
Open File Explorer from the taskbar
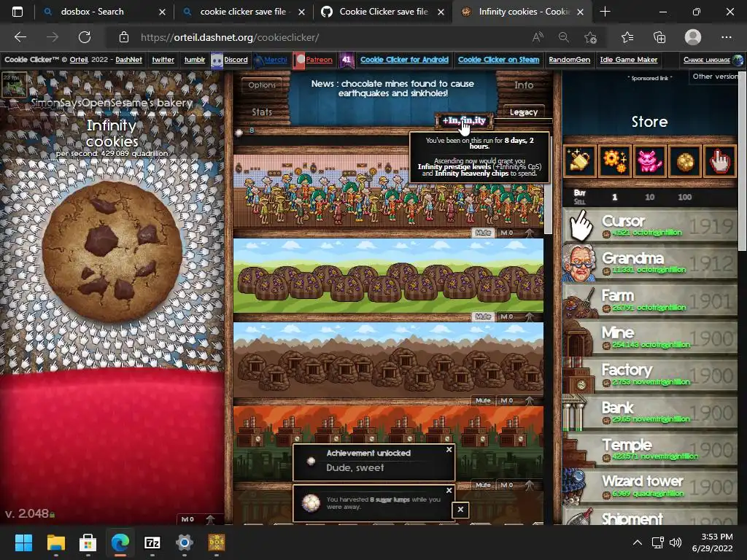click(x=55, y=542)
